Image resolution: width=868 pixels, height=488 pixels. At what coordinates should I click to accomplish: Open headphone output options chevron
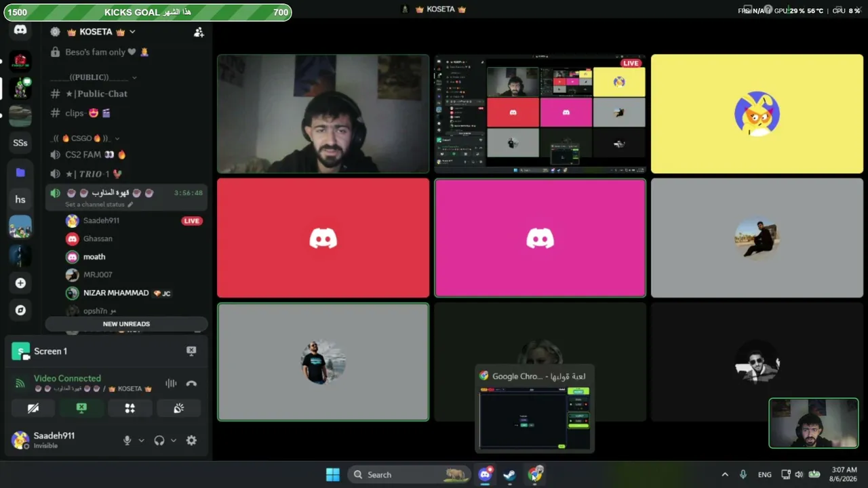(x=174, y=440)
